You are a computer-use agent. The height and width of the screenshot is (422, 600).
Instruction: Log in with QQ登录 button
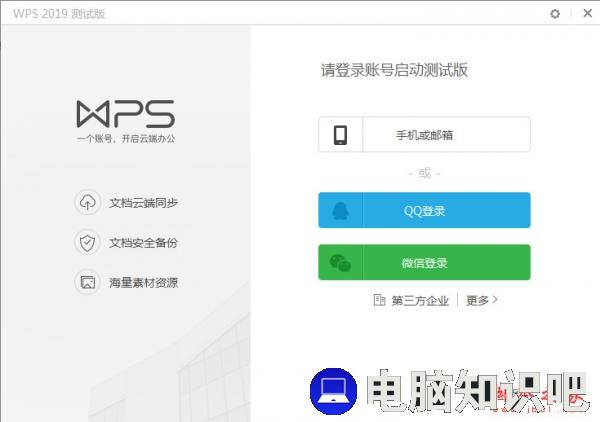point(424,210)
